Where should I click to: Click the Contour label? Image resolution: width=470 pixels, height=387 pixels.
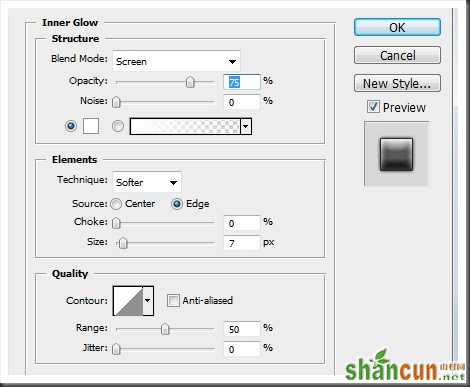(87, 301)
